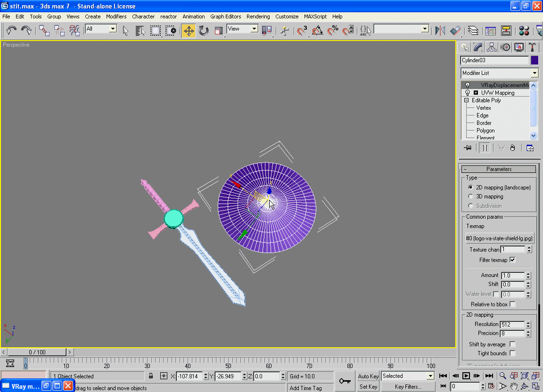Image resolution: width=543 pixels, height=392 pixels.
Task: Click the Mirror tool icon
Action: click(x=440, y=31)
